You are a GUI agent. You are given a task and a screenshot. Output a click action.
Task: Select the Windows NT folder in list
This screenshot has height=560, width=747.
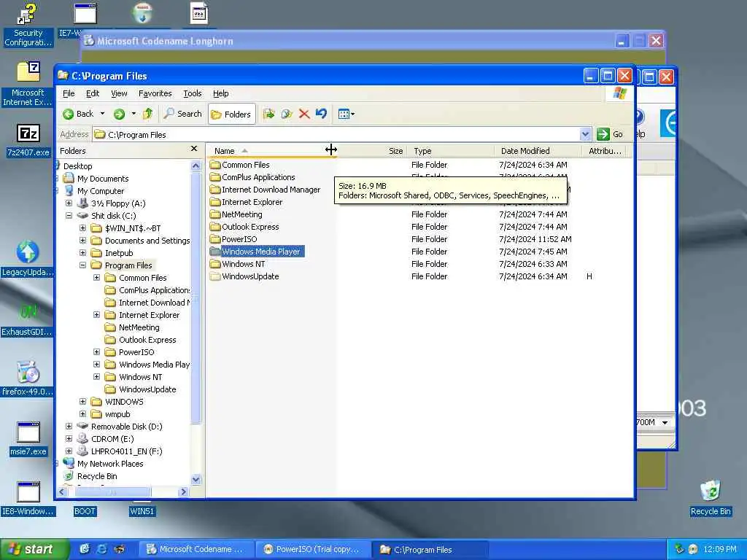coord(238,264)
